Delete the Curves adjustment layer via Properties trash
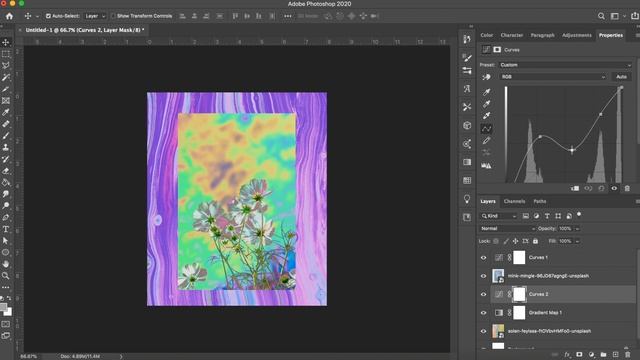This screenshot has width=640, height=360. (627, 188)
